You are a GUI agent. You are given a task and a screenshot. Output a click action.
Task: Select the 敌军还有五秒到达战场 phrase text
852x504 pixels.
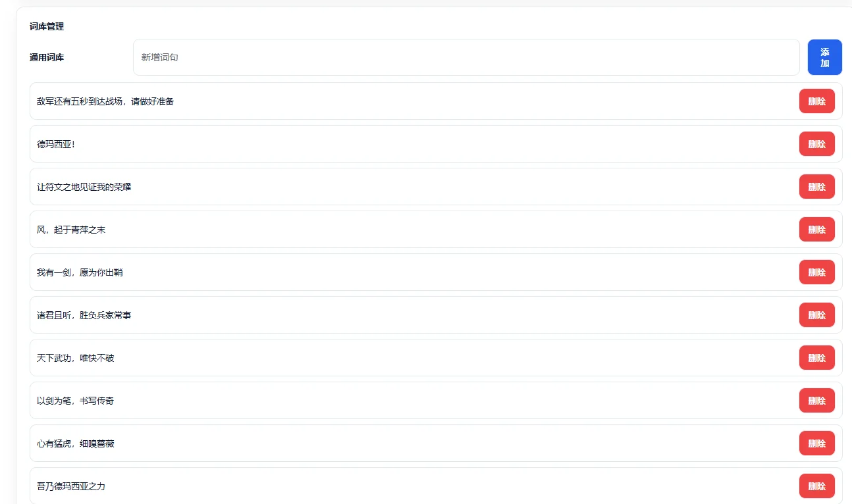pos(105,101)
